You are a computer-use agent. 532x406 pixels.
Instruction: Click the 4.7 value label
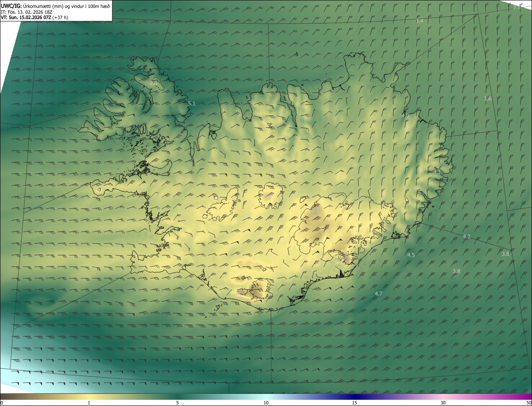379,294
